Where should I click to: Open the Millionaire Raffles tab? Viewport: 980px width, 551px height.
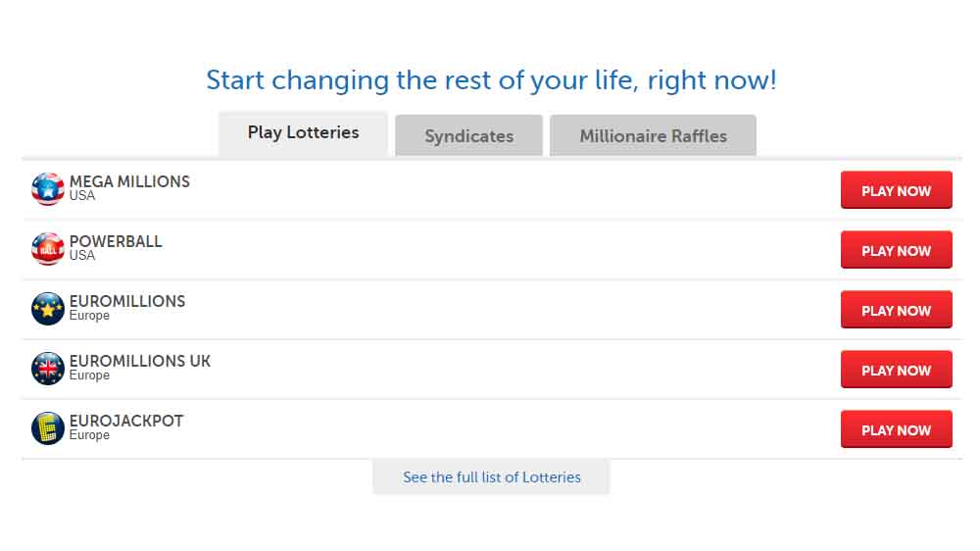click(653, 135)
